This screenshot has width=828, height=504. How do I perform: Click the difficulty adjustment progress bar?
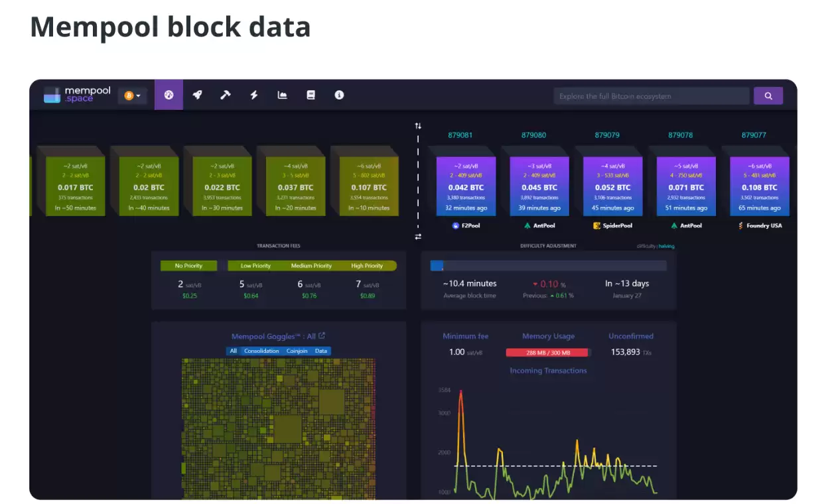tap(548, 265)
